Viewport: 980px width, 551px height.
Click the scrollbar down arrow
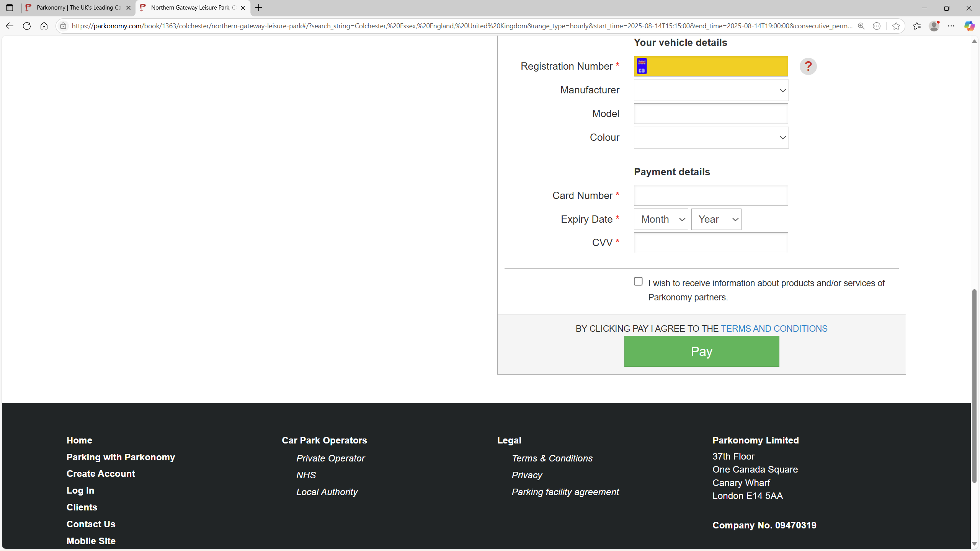click(x=974, y=544)
